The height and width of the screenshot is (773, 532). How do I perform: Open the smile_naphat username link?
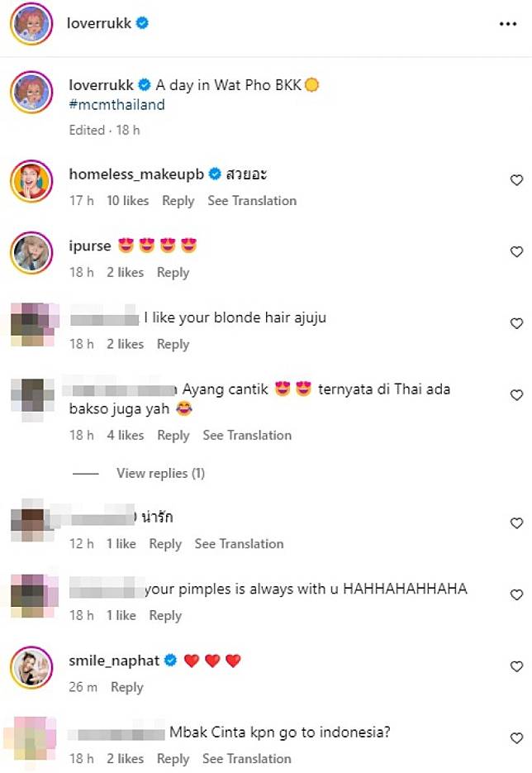(114, 661)
